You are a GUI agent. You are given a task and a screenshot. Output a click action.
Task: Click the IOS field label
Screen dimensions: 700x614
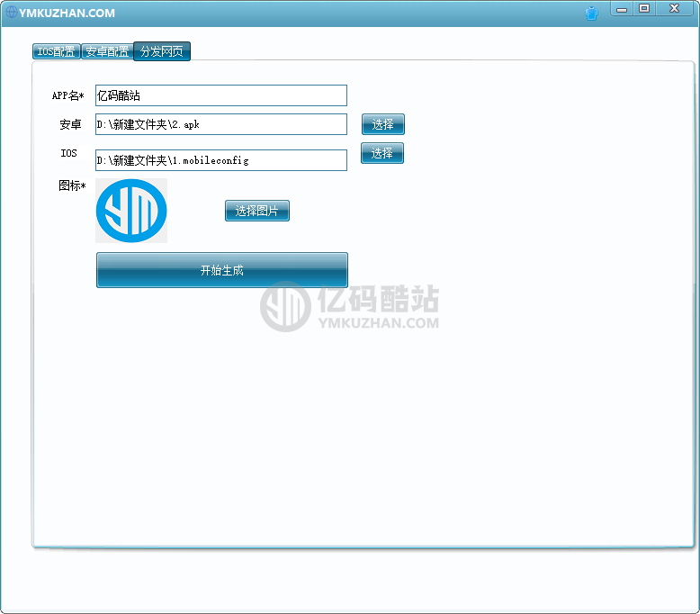click(x=68, y=153)
